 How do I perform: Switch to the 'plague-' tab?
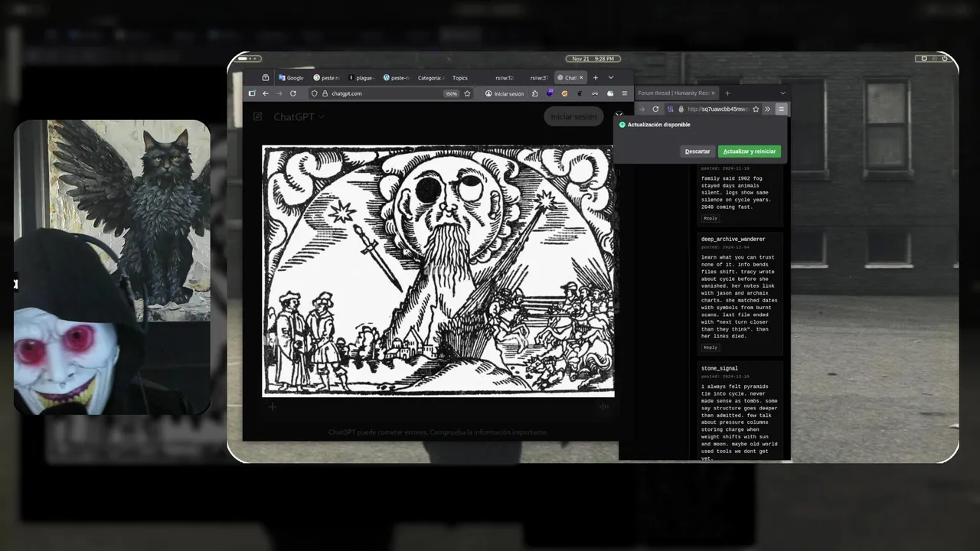click(x=361, y=77)
